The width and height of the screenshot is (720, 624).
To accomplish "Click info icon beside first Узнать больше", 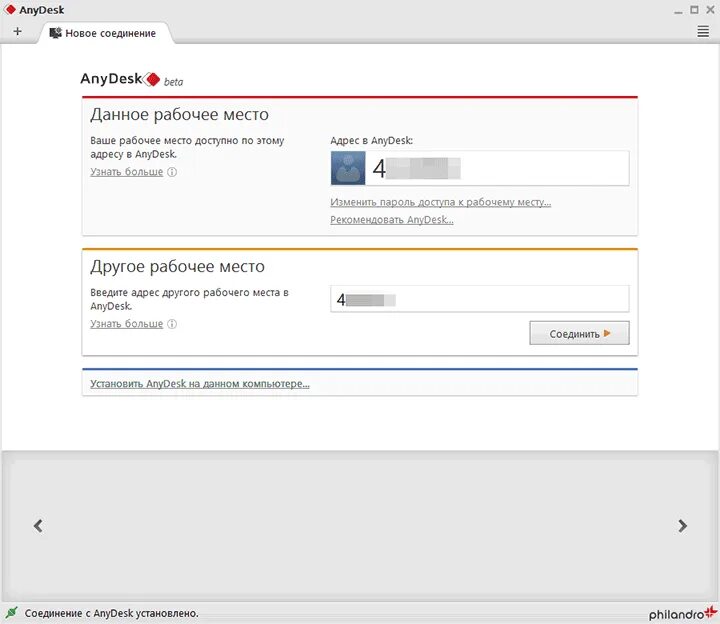I will point(172,172).
